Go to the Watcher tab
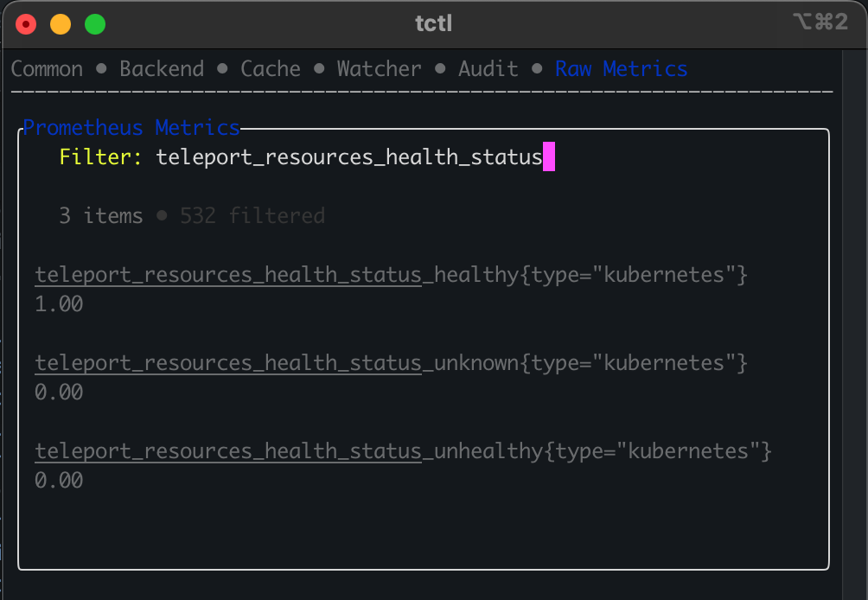 click(380, 69)
